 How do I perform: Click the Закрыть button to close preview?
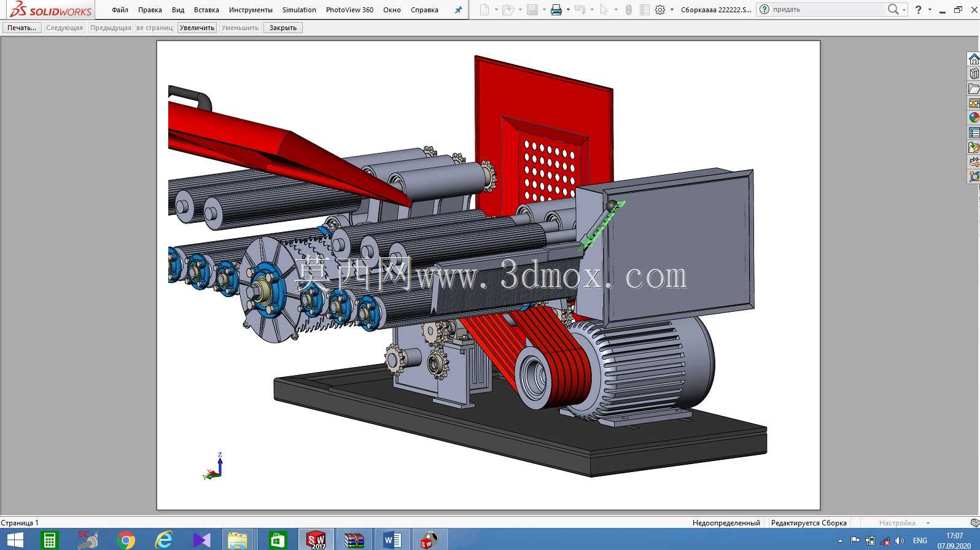click(x=282, y=28)
